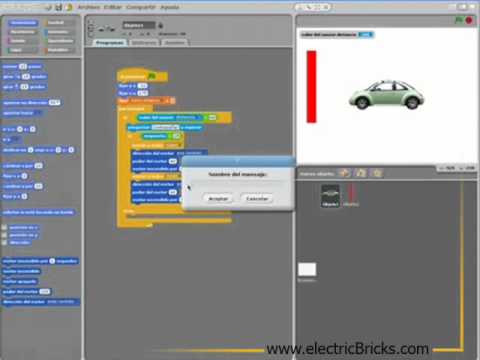Click the share project icon beside Archivo
This screenshot has width=480, height=360.
click(69, 7)
